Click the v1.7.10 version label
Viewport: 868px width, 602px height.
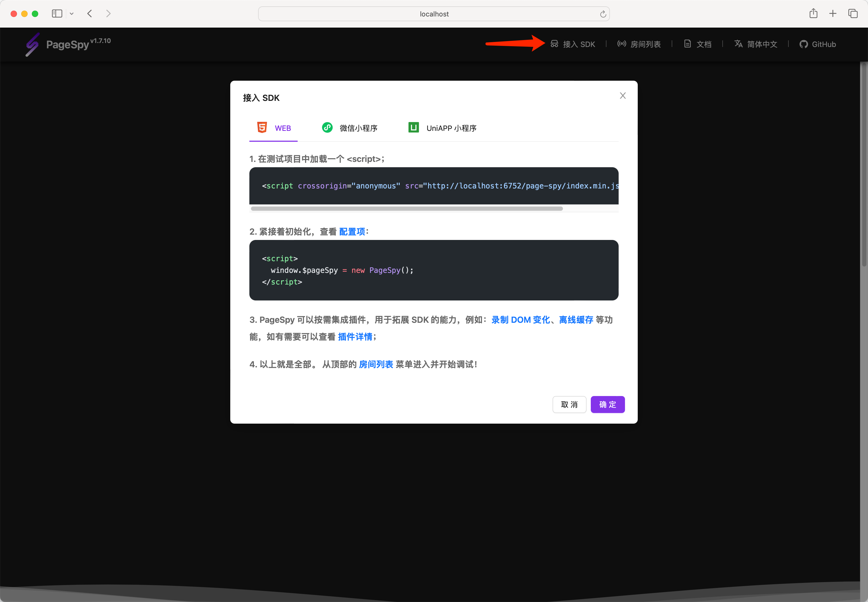(x=101, y=41)
